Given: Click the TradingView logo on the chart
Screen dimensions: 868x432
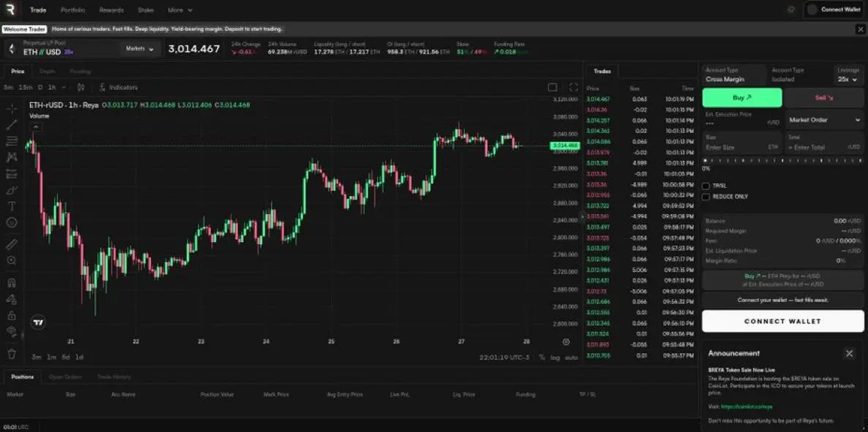Looking at the screenshot, I should 38,323.
